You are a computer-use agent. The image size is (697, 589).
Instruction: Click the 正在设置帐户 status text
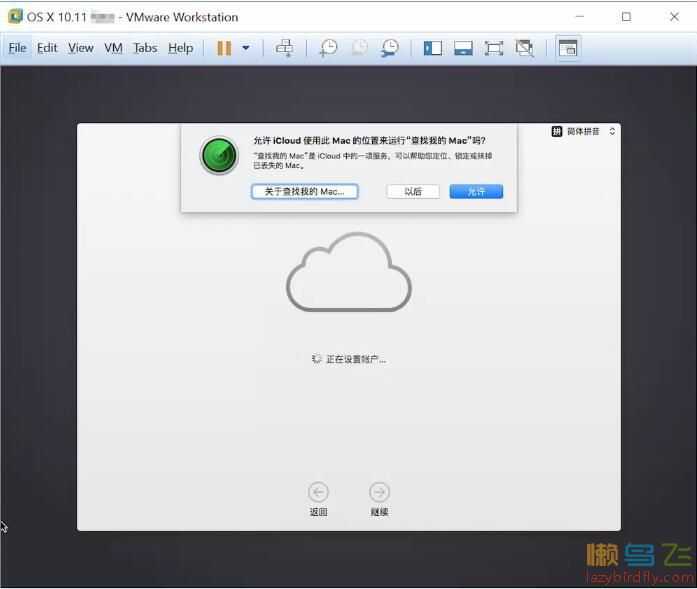[356, 359]
